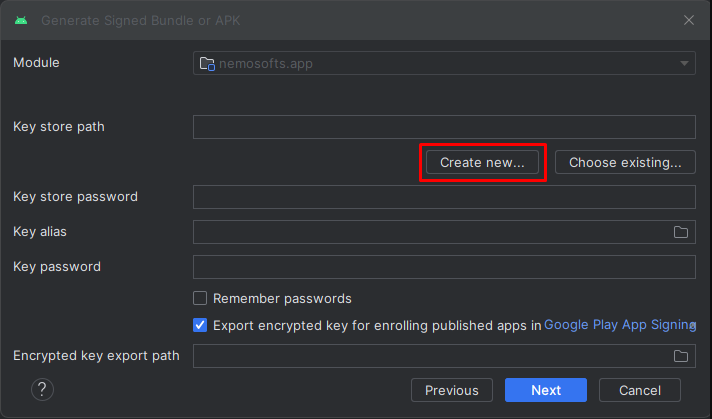Click the Android logo in title bar
712x419 pixels.
[x=21, y=20]
